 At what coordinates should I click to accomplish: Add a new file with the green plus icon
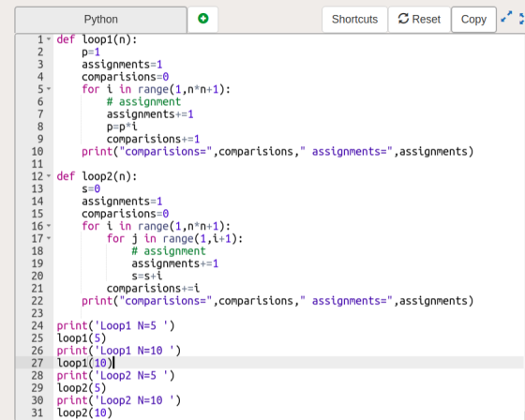[x=202, y=19]
